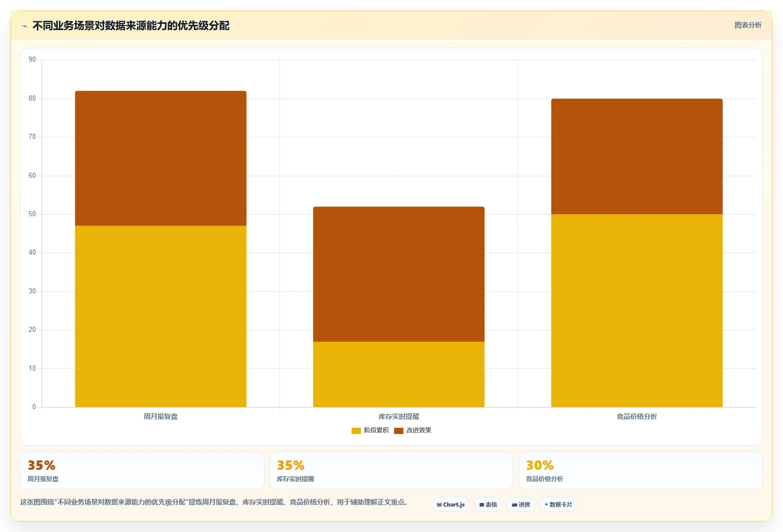Click the y-axis value 40

[32, 253]
